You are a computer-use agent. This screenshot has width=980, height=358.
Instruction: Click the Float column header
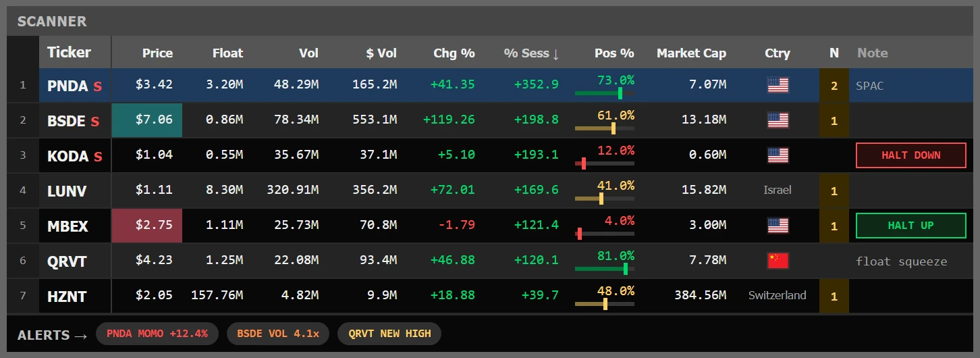pos(227,53)
